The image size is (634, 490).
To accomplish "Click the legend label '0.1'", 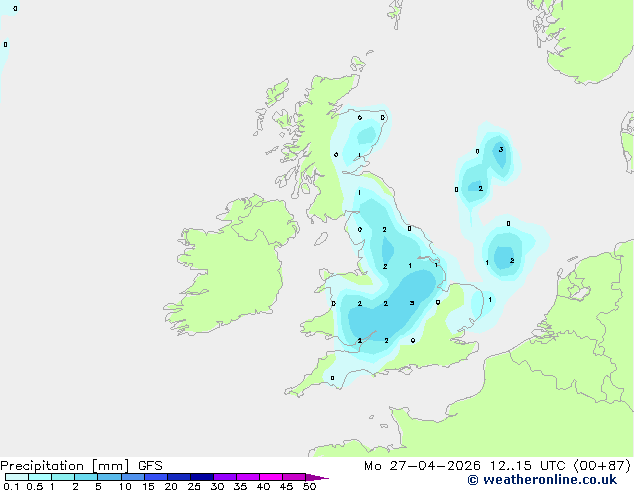I will (x=11, y=486).
